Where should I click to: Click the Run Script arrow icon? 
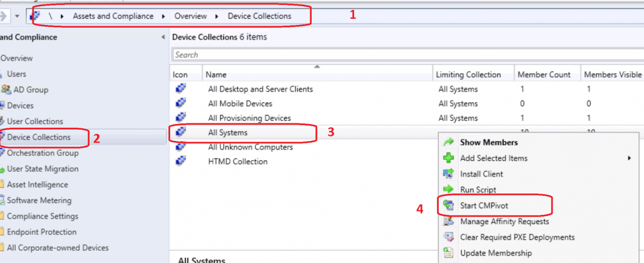click(448, 190)
